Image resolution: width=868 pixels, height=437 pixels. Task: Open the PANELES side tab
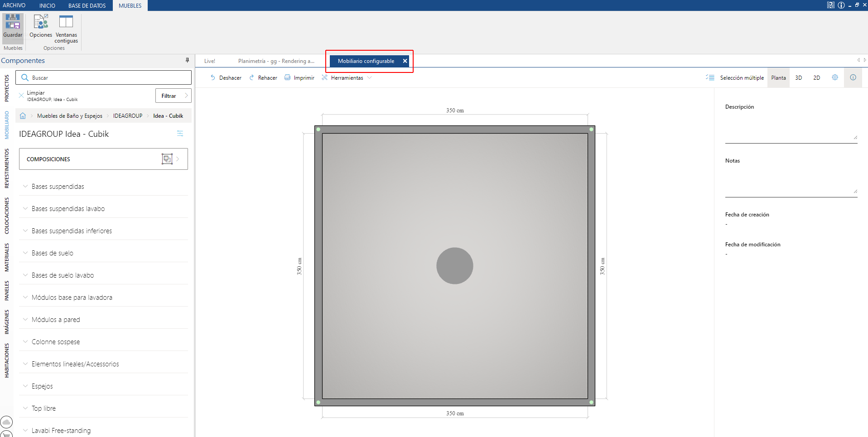coord(7,291)
